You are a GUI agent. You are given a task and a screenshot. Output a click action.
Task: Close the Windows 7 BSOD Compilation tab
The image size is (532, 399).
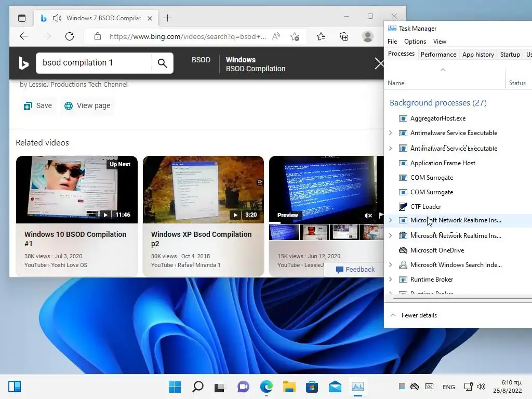click(x=150, y=18)
